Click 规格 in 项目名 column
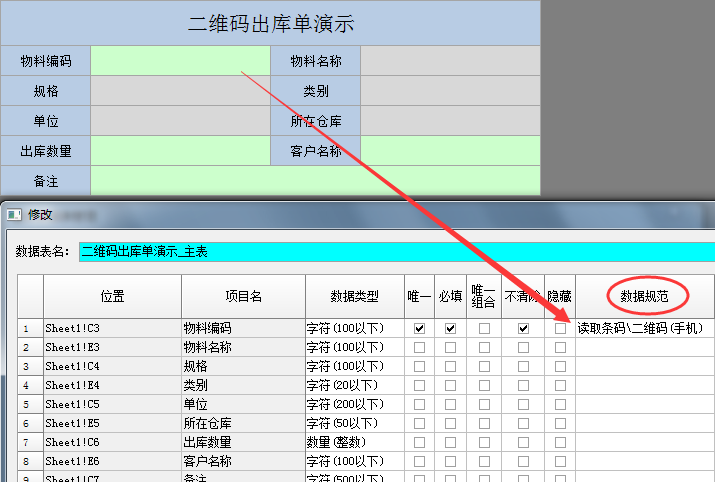This screenshot has width=715, height=482. tap(244, 366)
